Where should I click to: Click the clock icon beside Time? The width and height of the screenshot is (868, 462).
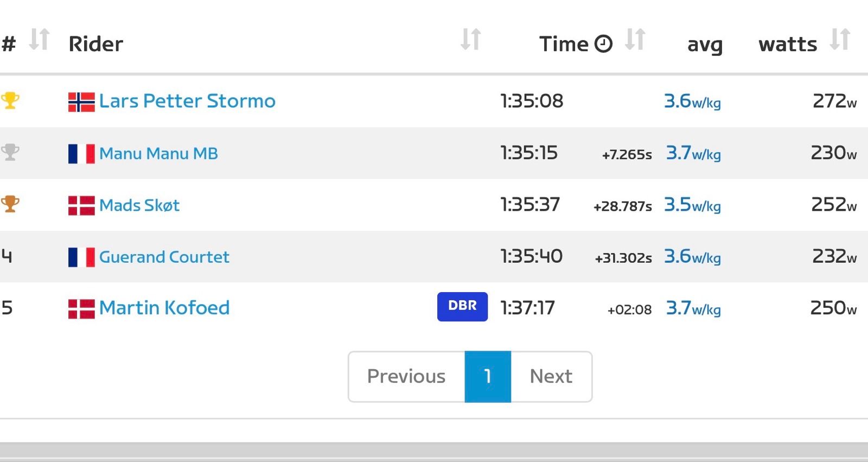[x=603, y=43]
